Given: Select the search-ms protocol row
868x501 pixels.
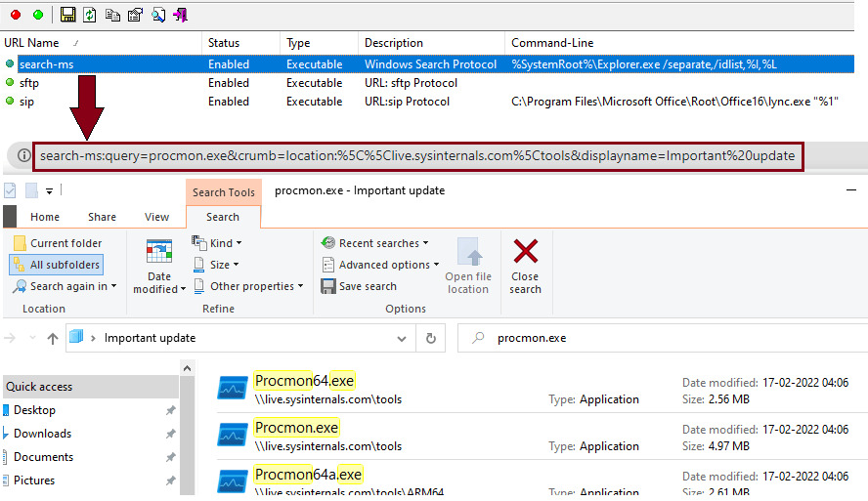Looking at the screenshot, I should (x=429, y=64).
